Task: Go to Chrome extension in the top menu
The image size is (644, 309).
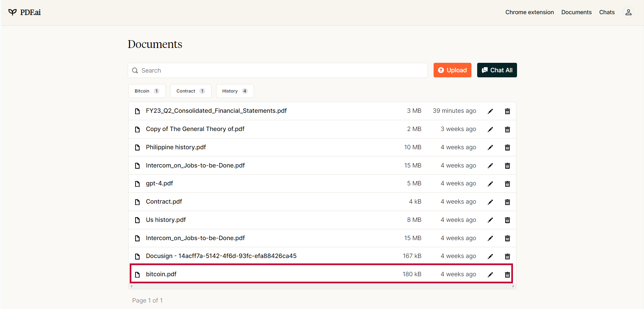Action: 529,12
